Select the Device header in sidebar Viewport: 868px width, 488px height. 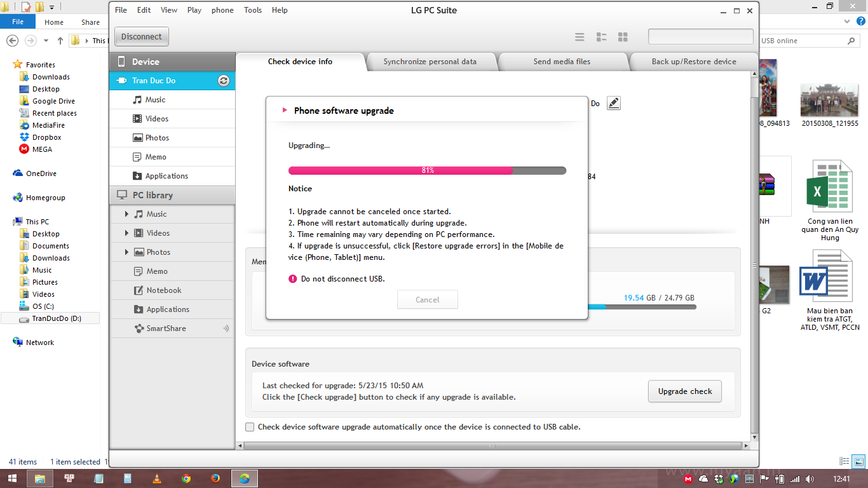click(172, 62)
